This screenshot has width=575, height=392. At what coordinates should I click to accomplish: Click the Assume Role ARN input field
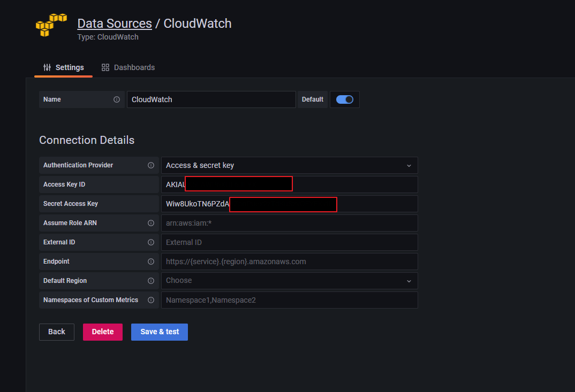289,223
